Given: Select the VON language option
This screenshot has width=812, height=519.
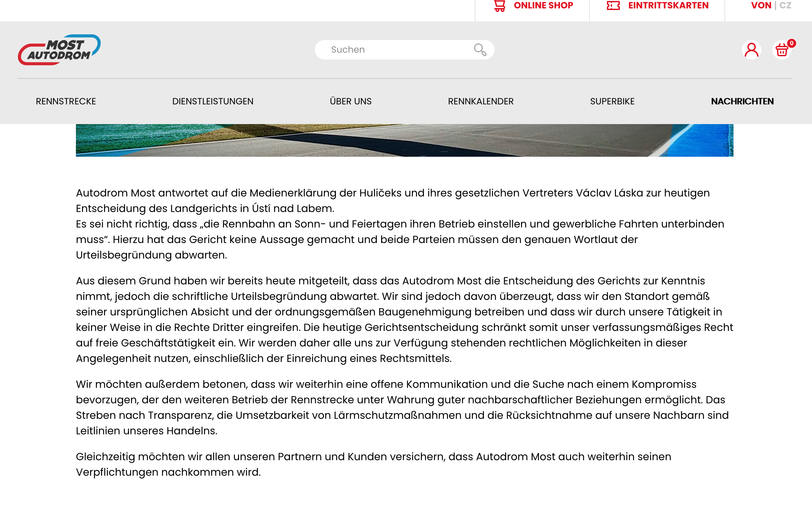Looking at the screenshot, I should pyautogui.click(x=761, y=6).
